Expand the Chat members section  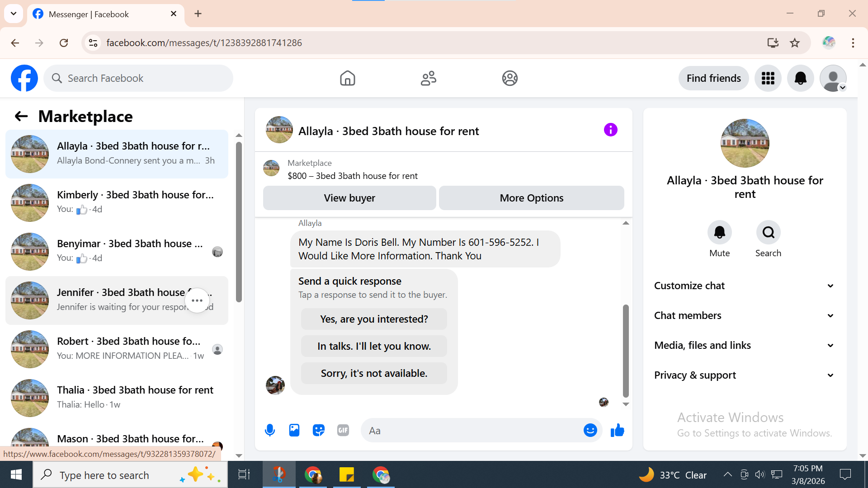744,315
